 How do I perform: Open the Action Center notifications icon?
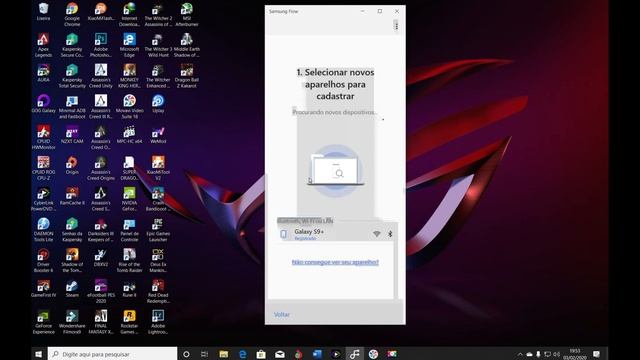pos(596,354)
